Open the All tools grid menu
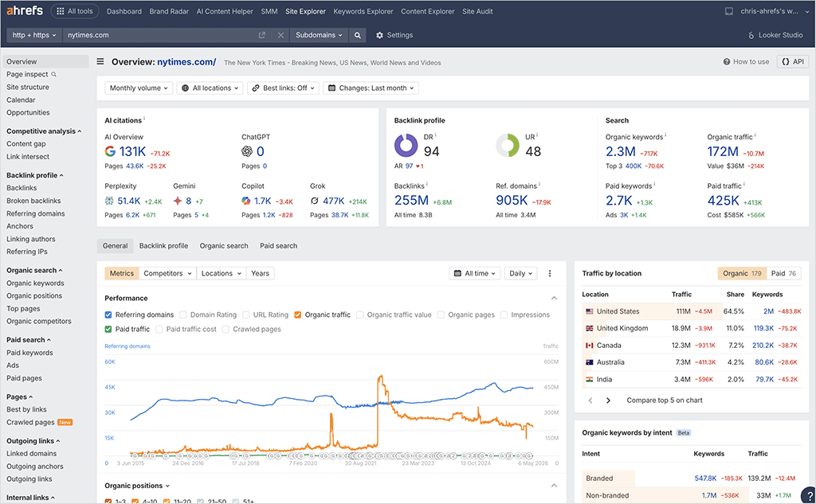The image size is (816, 504). [x=74, y=11]
